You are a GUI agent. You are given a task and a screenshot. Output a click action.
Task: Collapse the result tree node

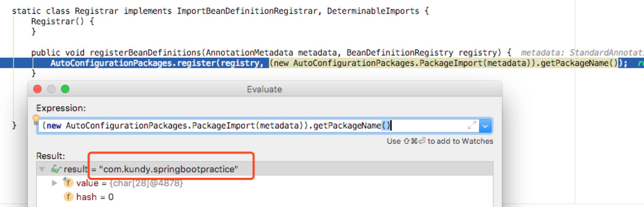point(42,169)
